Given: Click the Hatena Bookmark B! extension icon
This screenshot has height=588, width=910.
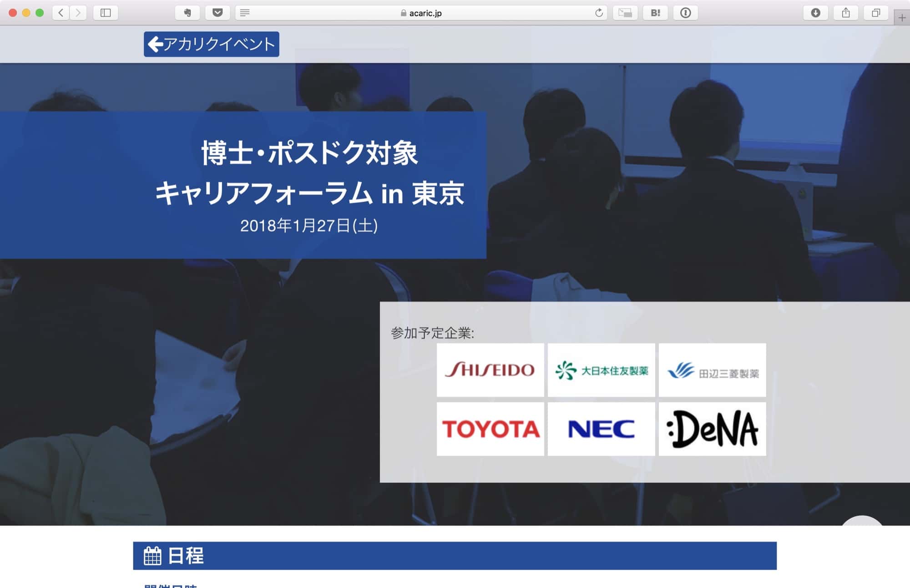Looking at the screenshot, I should pos(655,13).
